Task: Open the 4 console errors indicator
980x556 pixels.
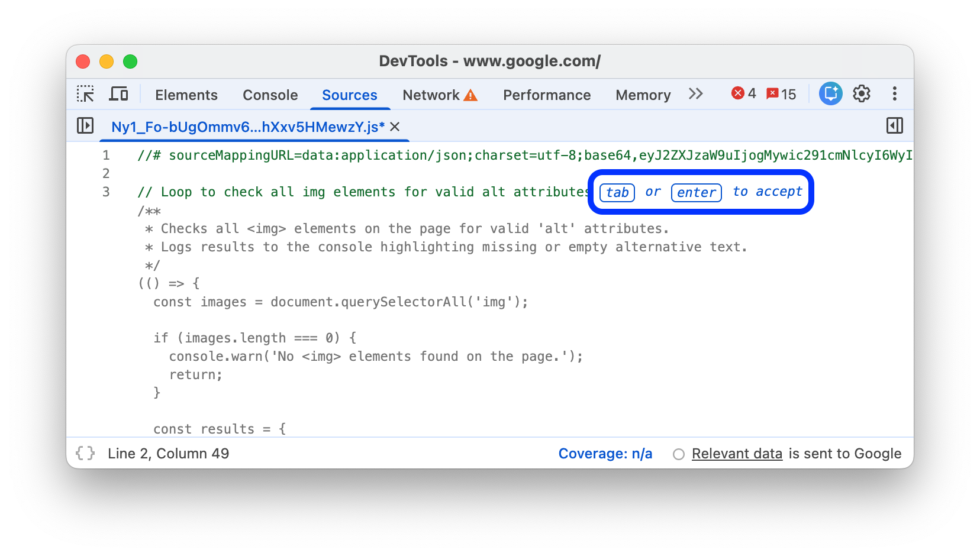Action: click(743, 93)
